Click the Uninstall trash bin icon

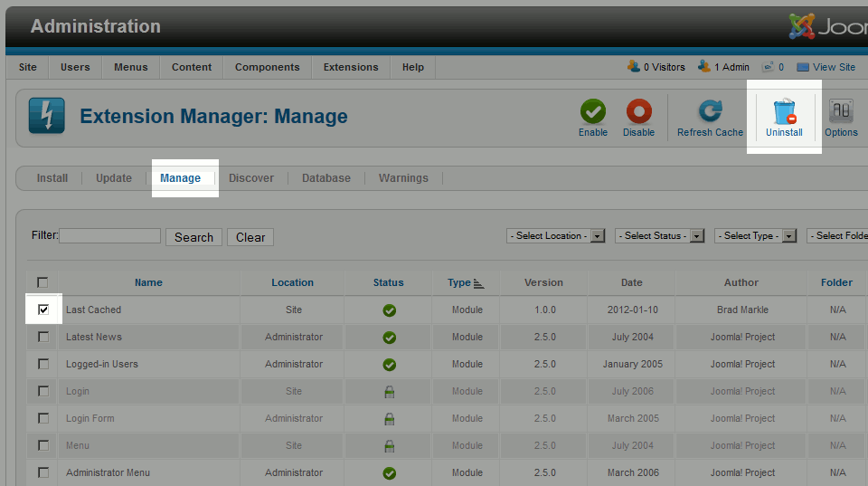(784, 111)
